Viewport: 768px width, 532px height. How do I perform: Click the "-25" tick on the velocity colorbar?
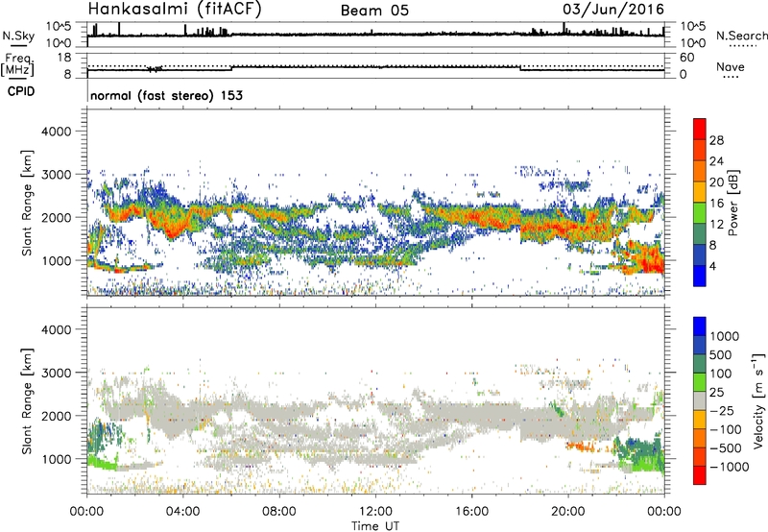coord(722,410)
